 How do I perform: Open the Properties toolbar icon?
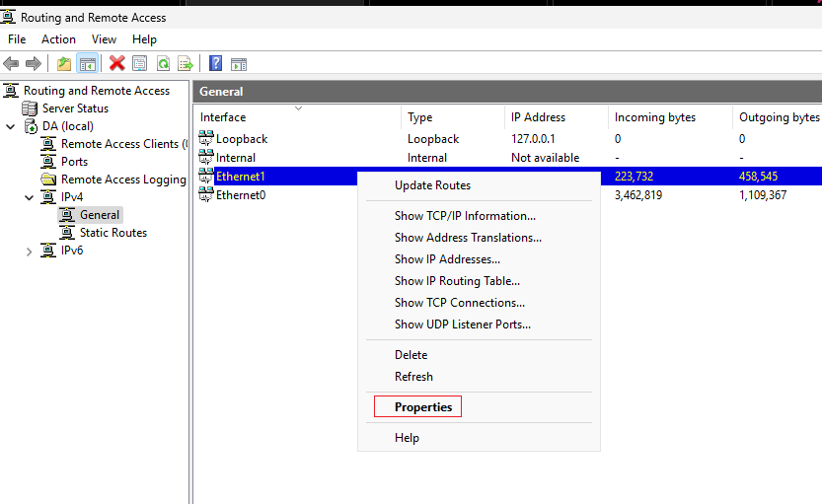click(x=139, y=64)
